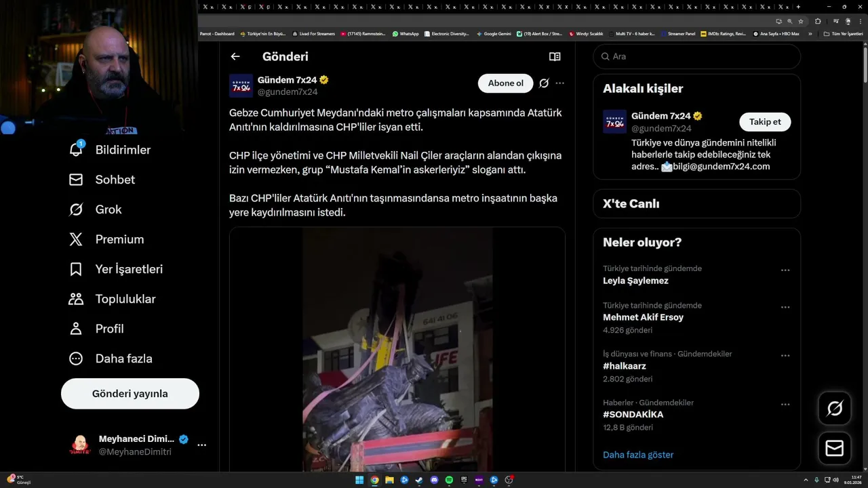This screenshot has width=868, height=488.
Task: Open Sohbet messages in the sidebar
Action: [102, 180]
